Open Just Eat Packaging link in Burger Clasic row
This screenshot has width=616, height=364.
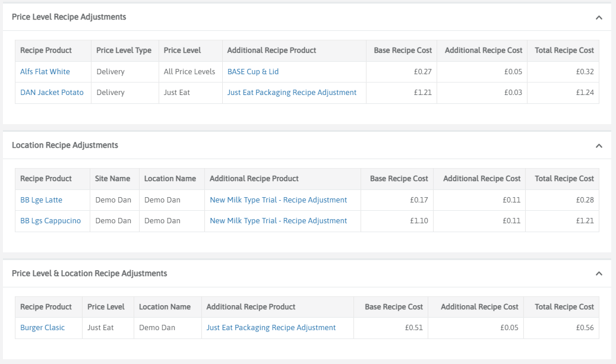271,328
